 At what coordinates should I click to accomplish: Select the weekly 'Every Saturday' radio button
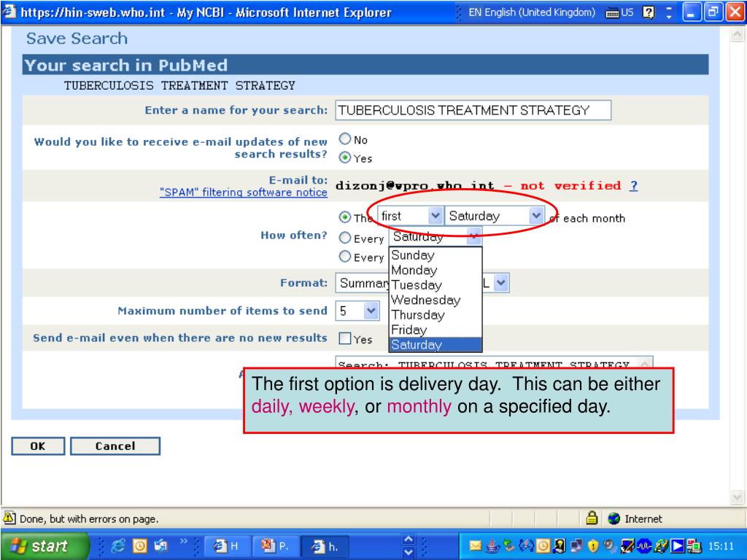pyautogui.click(x=345, y=237)
